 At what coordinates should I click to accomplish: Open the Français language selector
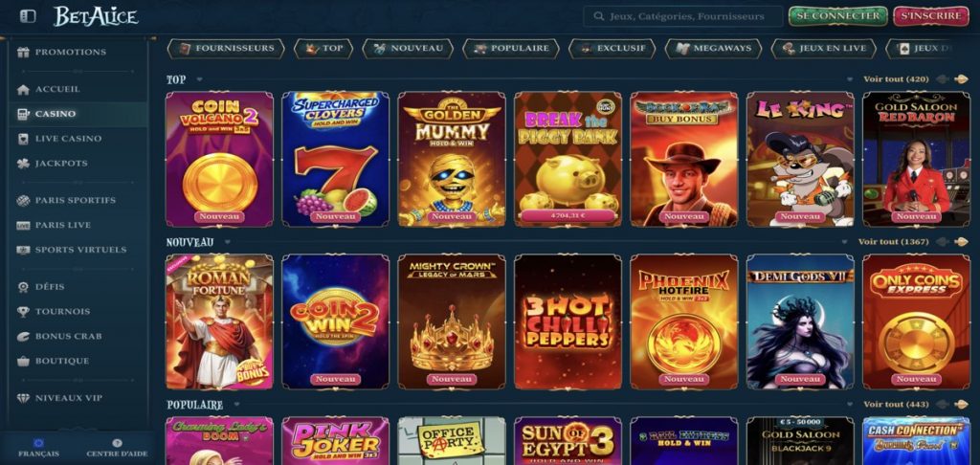coord(38,448)
